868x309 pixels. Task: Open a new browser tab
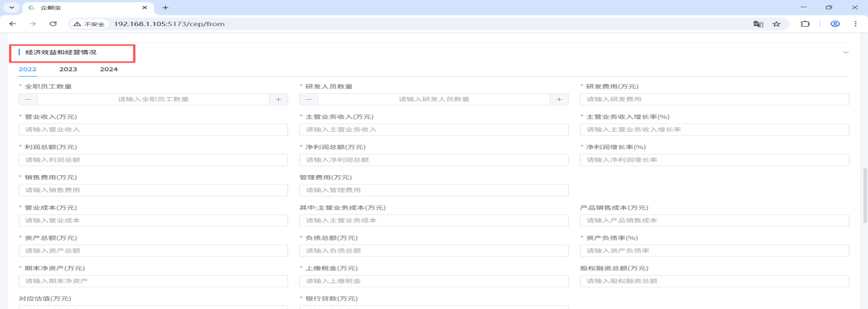pyautogui.click(x=166, y=7)
